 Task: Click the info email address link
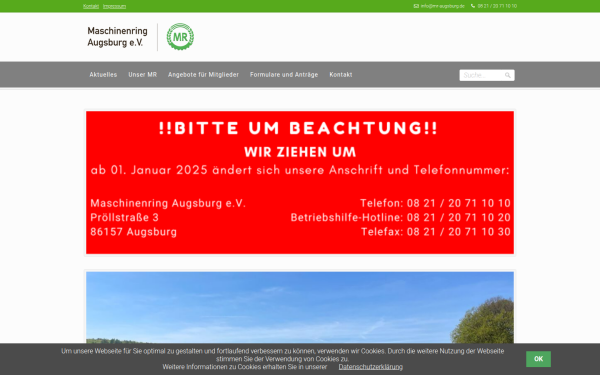click(x=442, y=6)
